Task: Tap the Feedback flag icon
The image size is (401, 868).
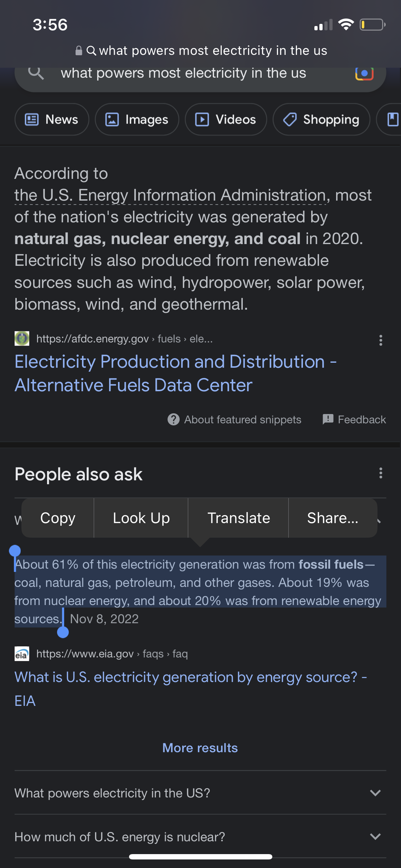Action: point(328,419)
